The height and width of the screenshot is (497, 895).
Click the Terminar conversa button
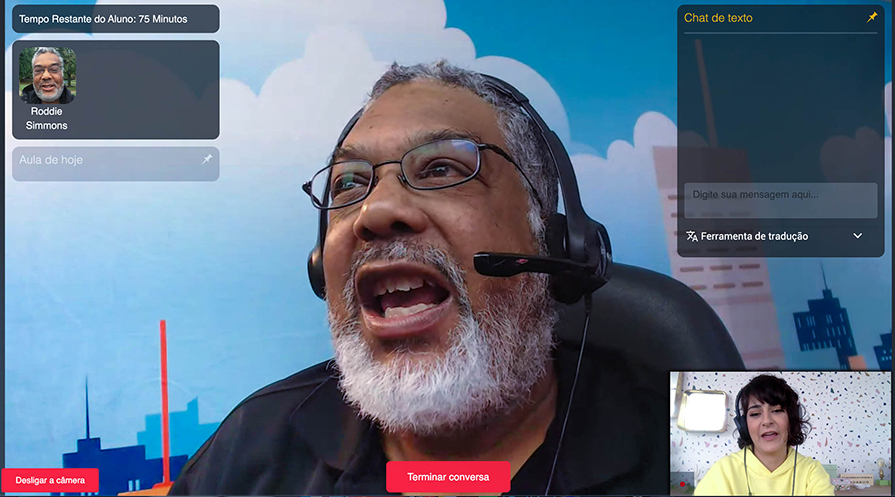[448, 477]
